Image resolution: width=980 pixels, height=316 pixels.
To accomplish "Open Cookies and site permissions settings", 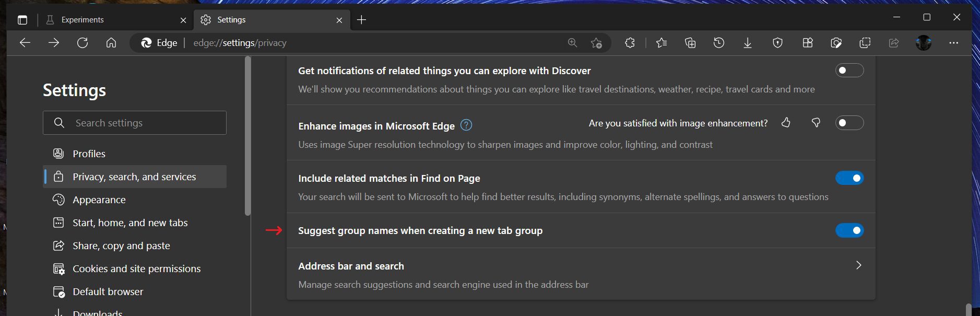I will [136, 268].
